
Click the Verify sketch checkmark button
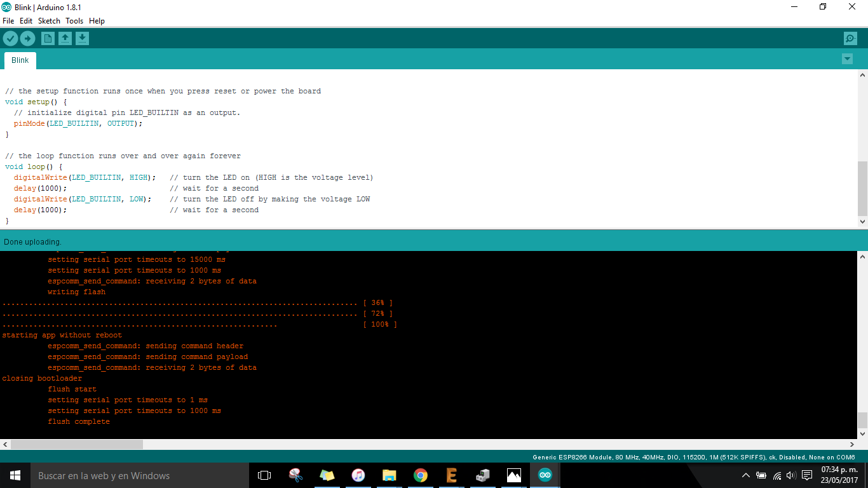coord(10,39)
